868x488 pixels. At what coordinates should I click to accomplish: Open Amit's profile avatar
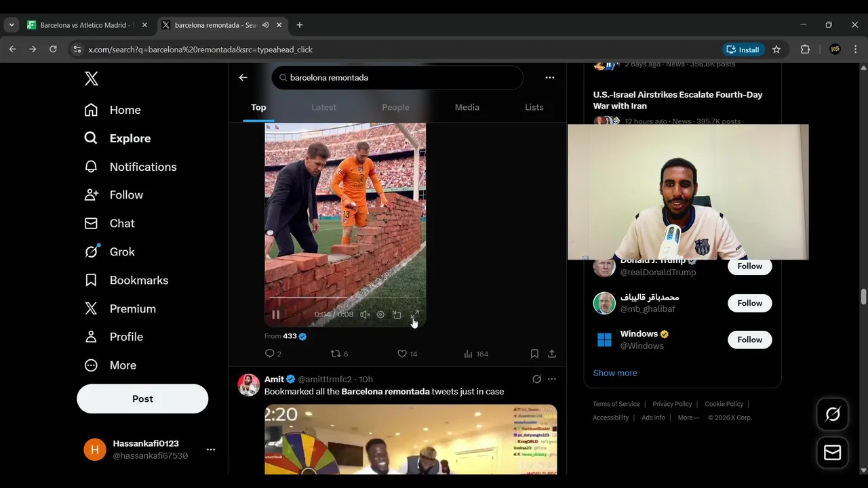point(249,385)
